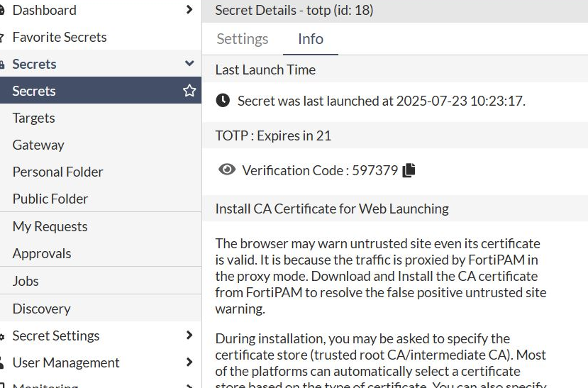This screenshot has width=588, height=388.
Task: Open the Approvals page
Action: (42, 253)
